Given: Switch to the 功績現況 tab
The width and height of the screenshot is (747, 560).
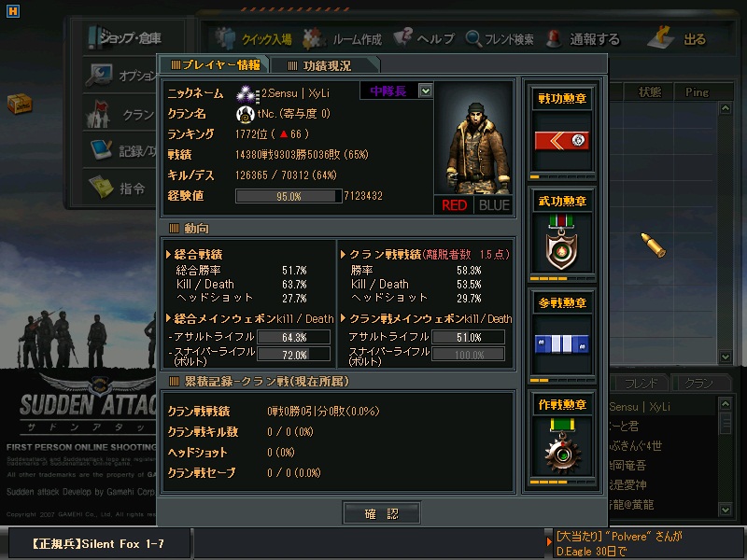Looking at the screenshot, I should pos(325,65).
